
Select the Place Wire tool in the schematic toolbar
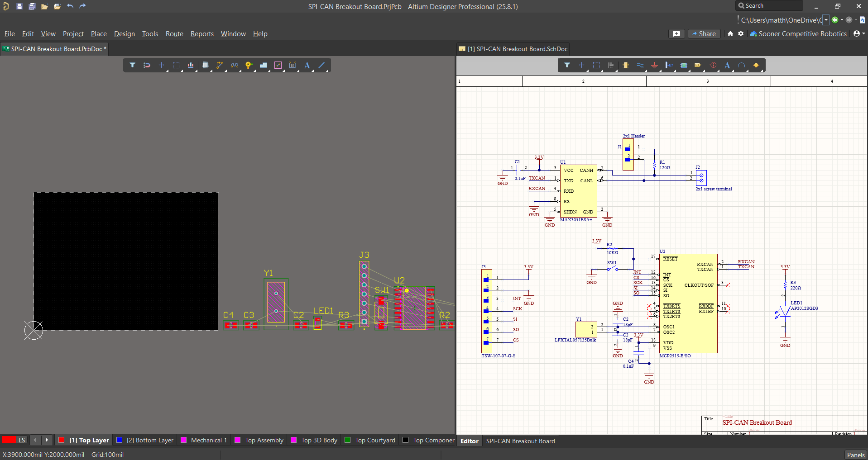coord(640,65)
